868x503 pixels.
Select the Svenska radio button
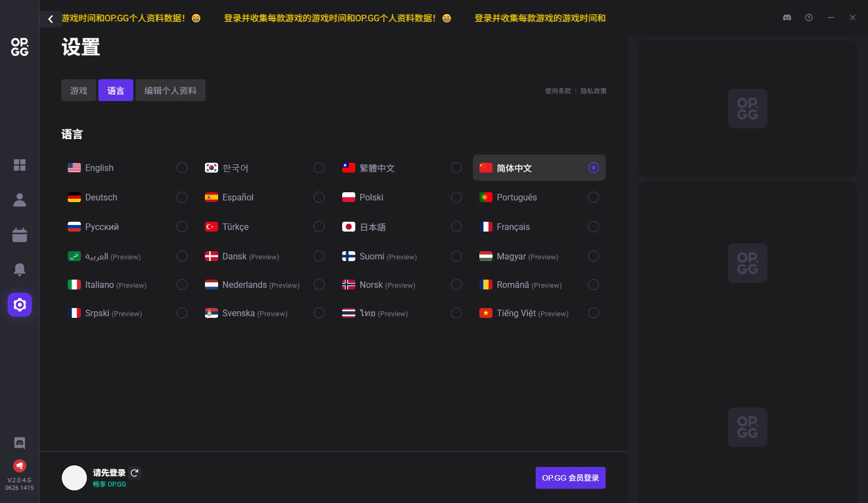[319, 313]
